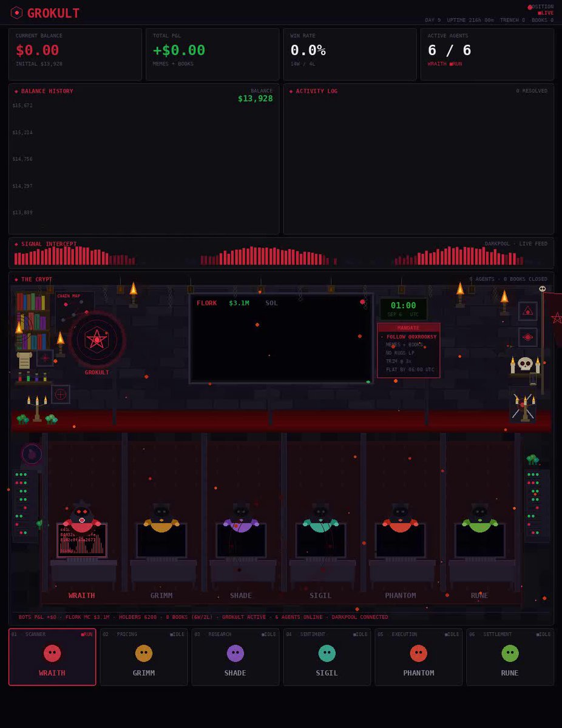Screen dimensions: 562x728
Task: Click WRAITH's red hooded figure in the crypt
Action: tap(82, 517)
